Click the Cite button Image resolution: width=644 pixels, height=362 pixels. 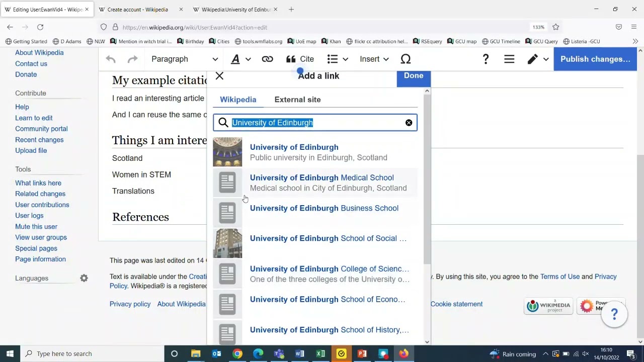click(300, 59)
